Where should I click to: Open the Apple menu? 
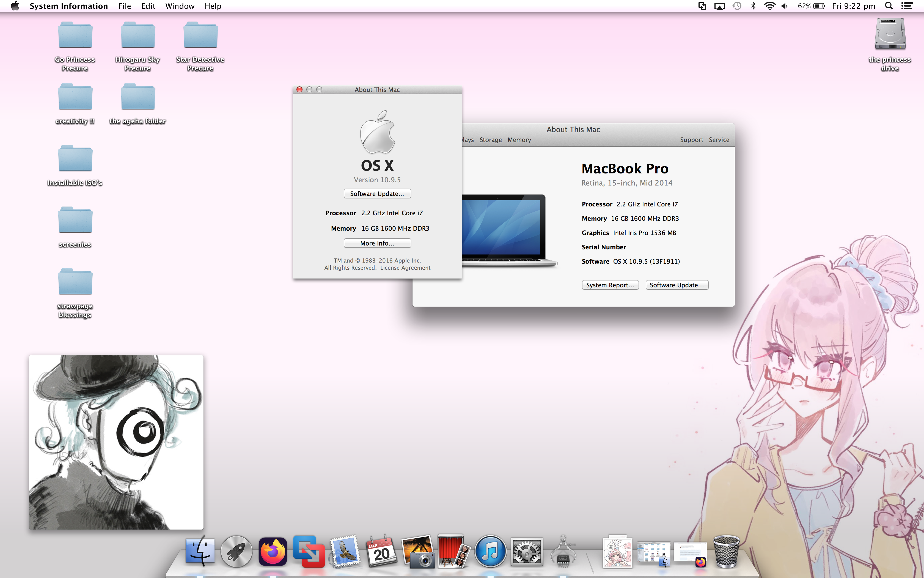pos(15,6)
